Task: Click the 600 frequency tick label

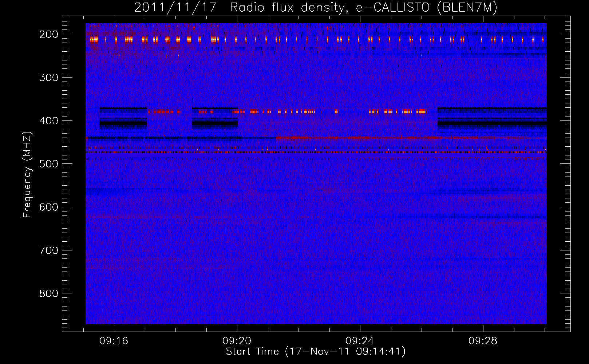Action: tap(49, 207)
